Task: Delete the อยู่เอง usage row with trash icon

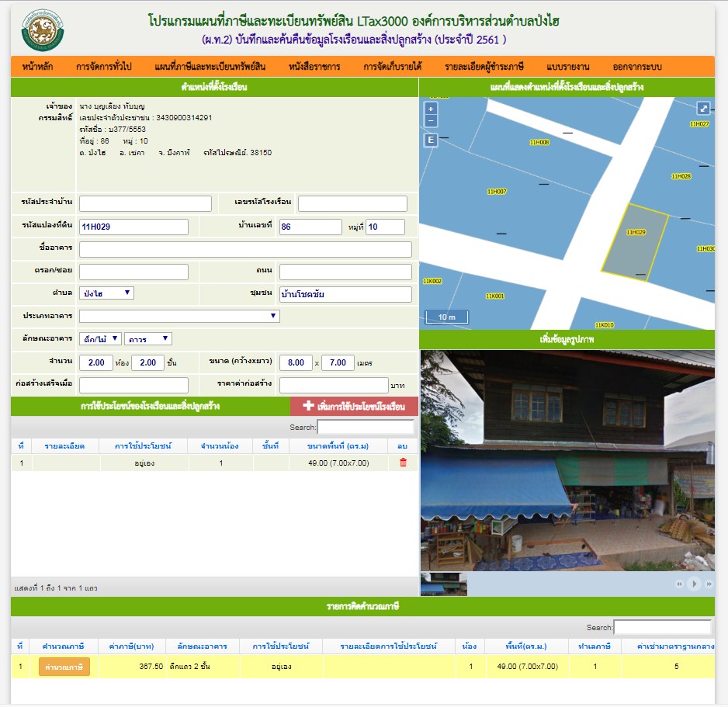Action: pos(403,463)
